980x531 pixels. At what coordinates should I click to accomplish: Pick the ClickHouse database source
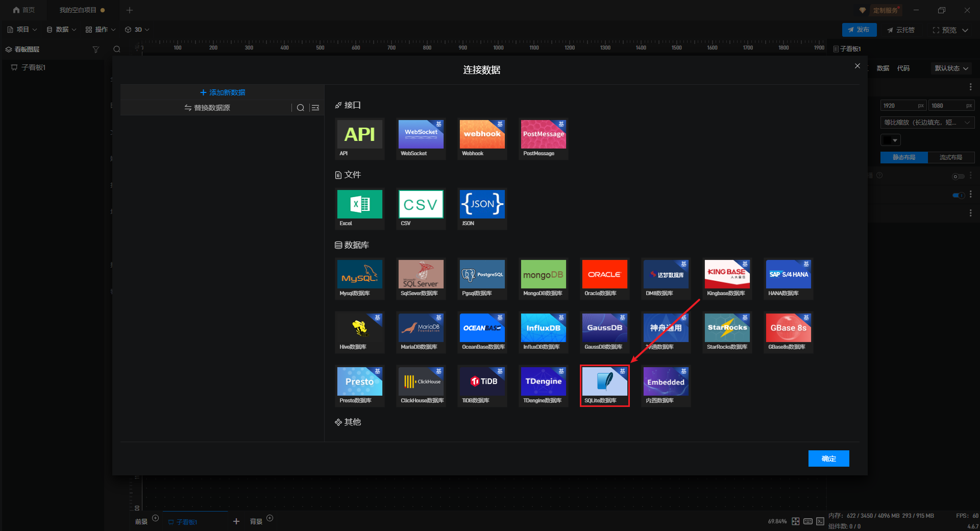(421, 385)
